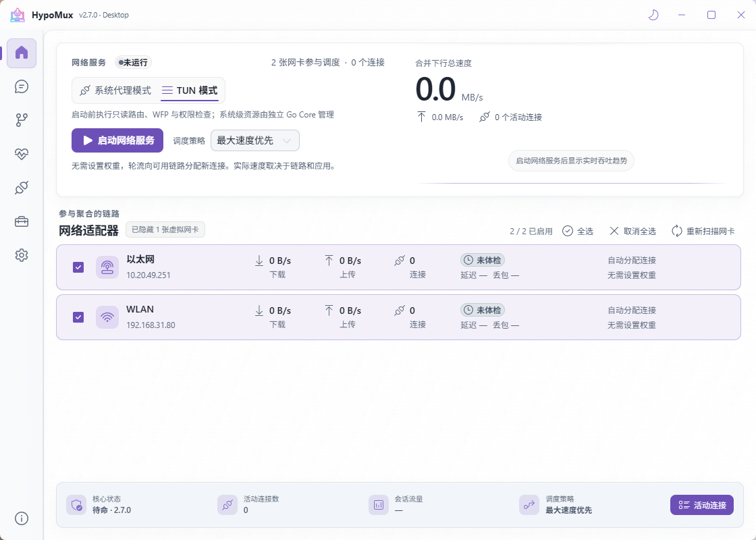Click the 网络适配器 heading
This screenshot has width=756, height=540.
pyautogui.click(x=88, y=230)
